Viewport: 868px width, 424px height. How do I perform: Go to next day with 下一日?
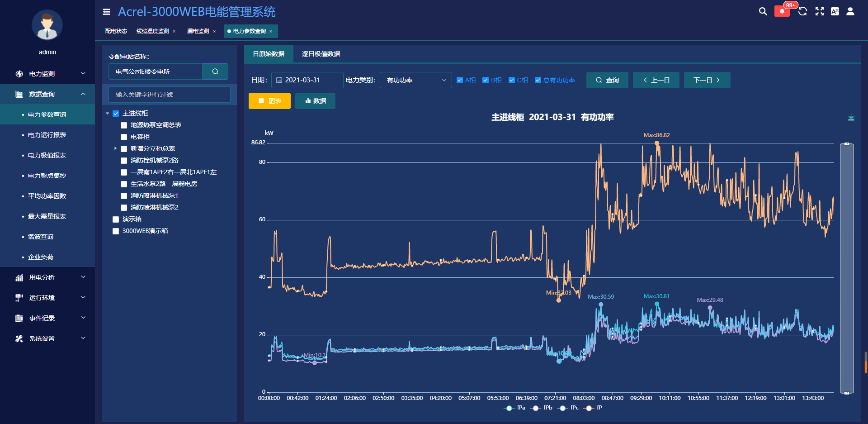pos(707,80)
